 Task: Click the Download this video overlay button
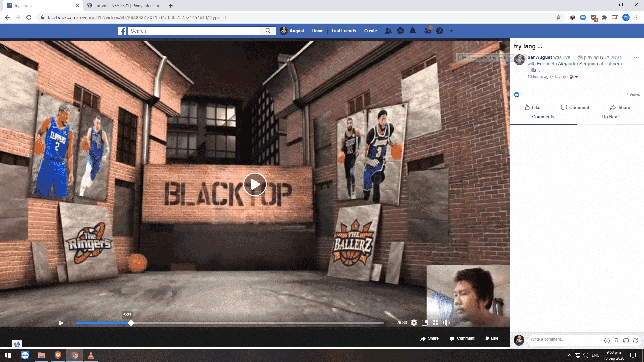coord(486,57)
